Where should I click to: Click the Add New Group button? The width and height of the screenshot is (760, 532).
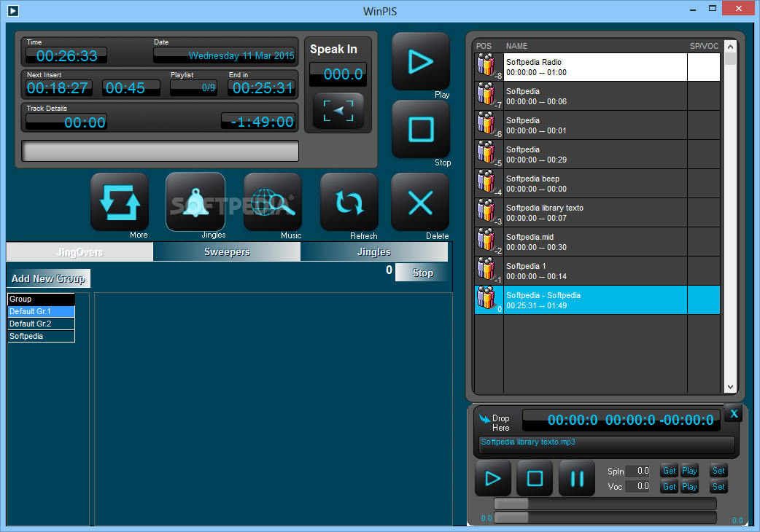48,278
